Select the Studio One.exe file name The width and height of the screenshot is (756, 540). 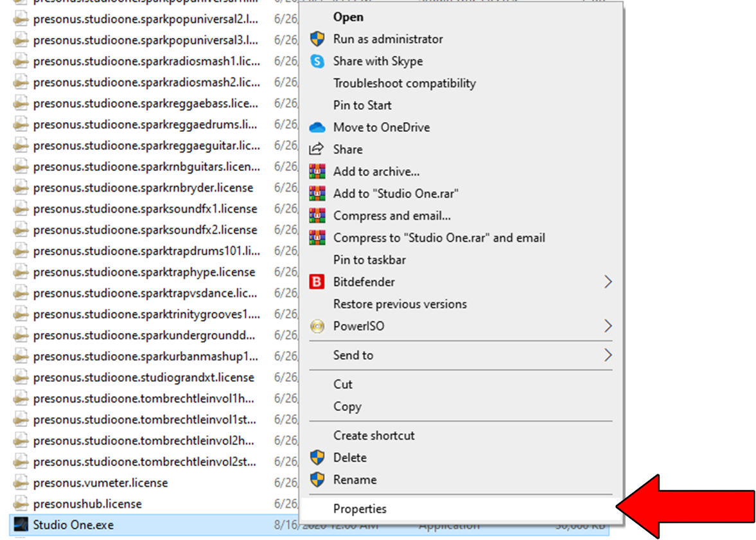73,525
